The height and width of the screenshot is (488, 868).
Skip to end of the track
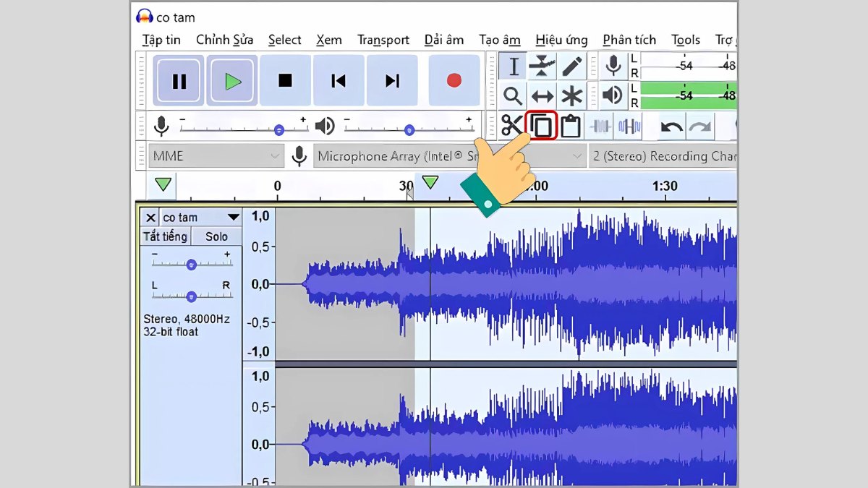(x=392, y=81)
